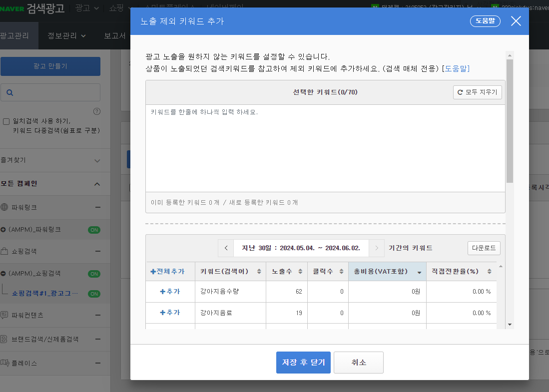Image resolution: width=549 pixels, height=392 pixels.
Task: Open the 쇼핑검색#1_광고그 ad group
Action: click(x=45, y=293)
